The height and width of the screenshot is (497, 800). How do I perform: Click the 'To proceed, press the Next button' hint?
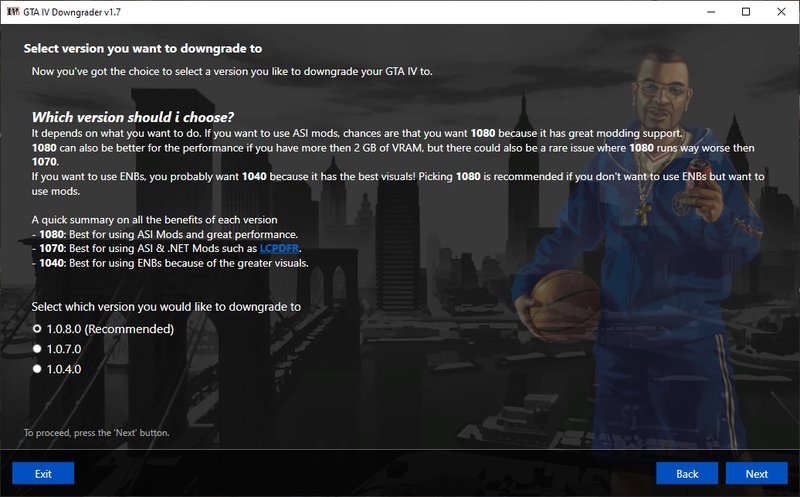point(96,433)
